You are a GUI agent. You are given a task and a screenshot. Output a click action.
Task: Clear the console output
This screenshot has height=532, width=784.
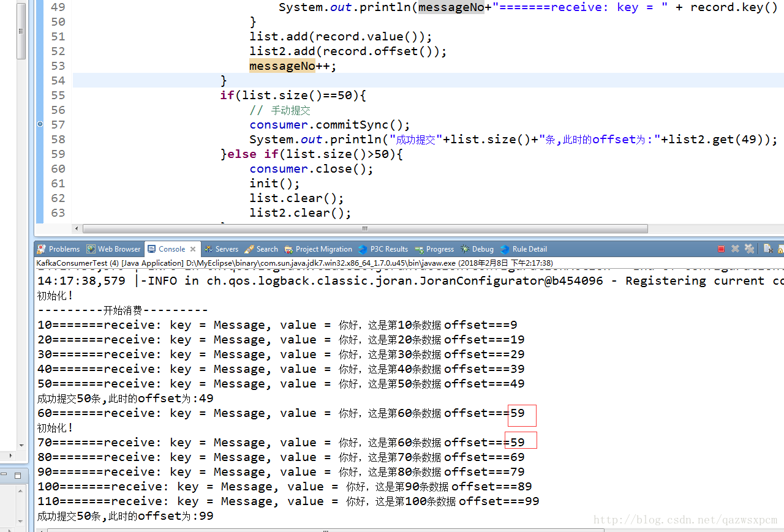click(x=768, y=249)
